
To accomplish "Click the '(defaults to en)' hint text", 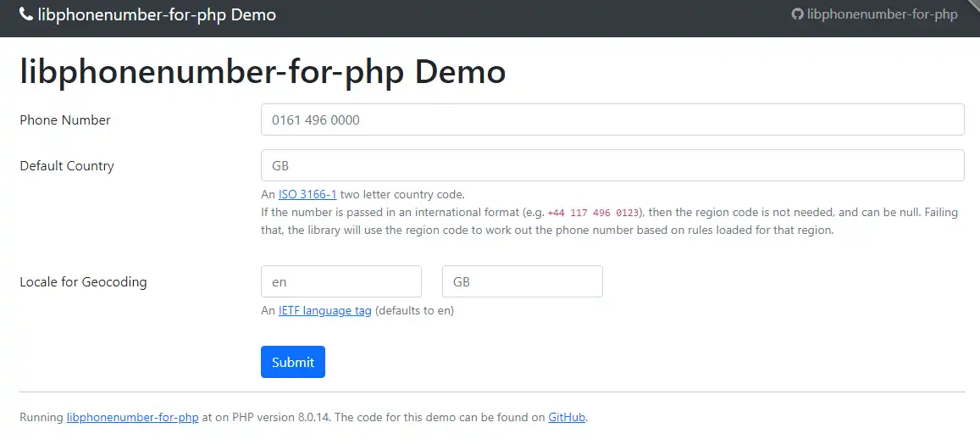I will (414, 310).
